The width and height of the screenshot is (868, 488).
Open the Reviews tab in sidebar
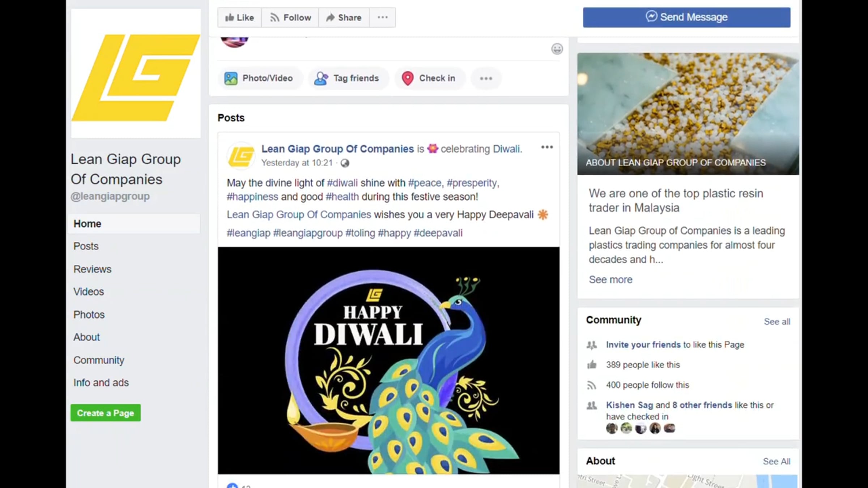tap(92, 269)
